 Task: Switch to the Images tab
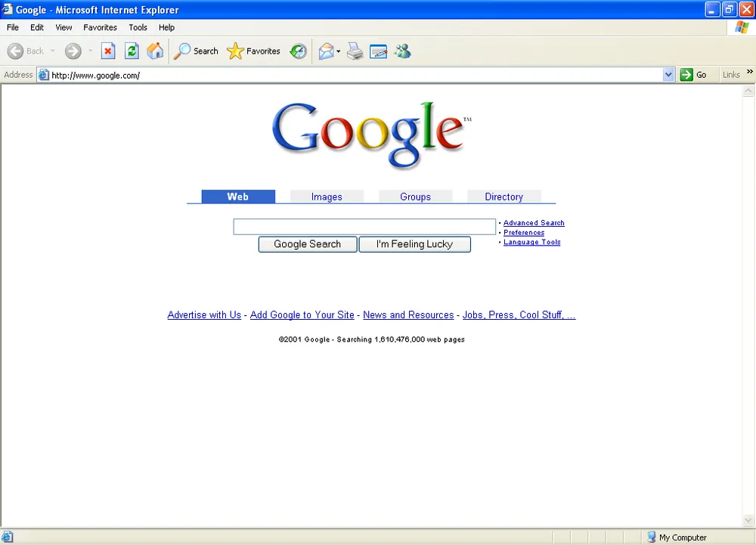pos(327,197)
